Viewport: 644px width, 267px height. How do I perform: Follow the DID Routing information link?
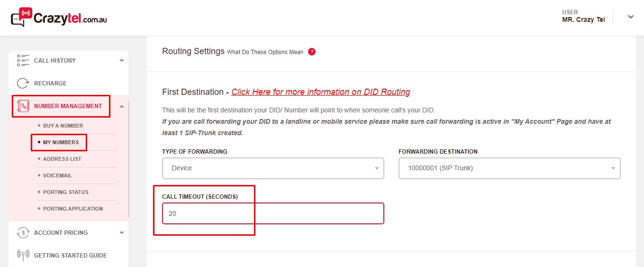click(x=321, y=92)
